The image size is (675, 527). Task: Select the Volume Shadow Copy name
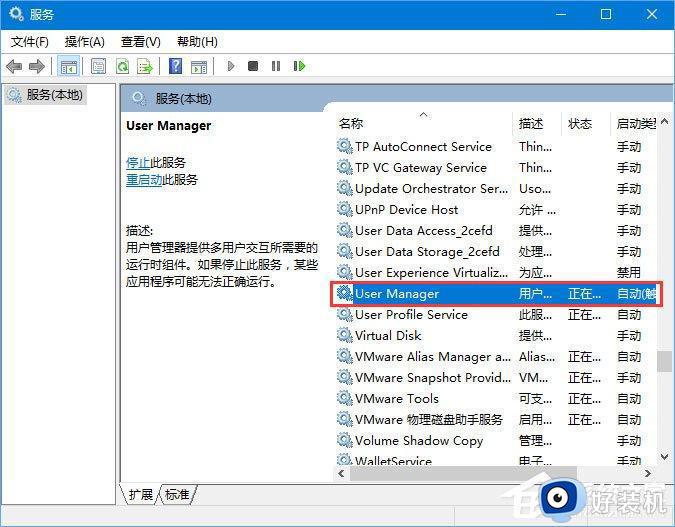pyautogui.click(x=419, y=440)
